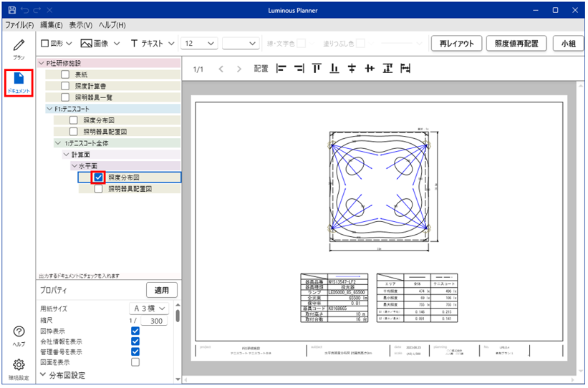Open the font size 12 dropdown

[x=199, y=44]
